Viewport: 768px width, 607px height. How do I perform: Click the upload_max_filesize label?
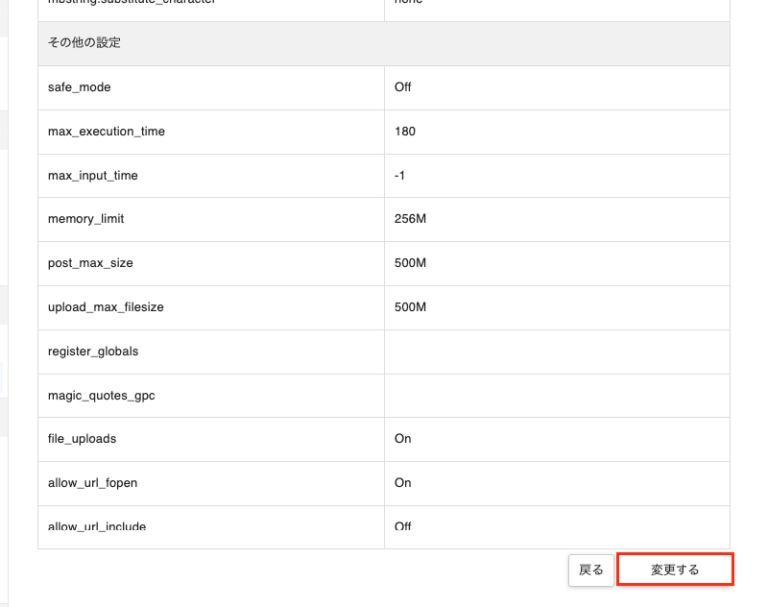(105, 307)
